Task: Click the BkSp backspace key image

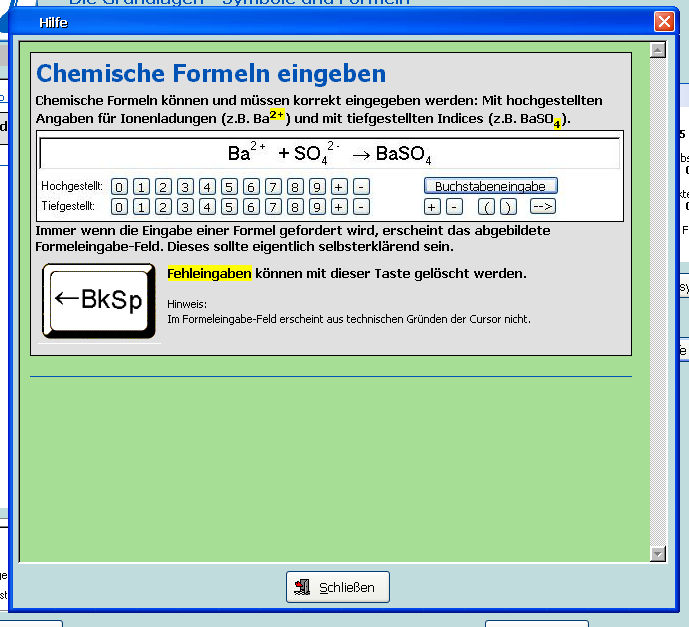Action: tap(98, 301)
